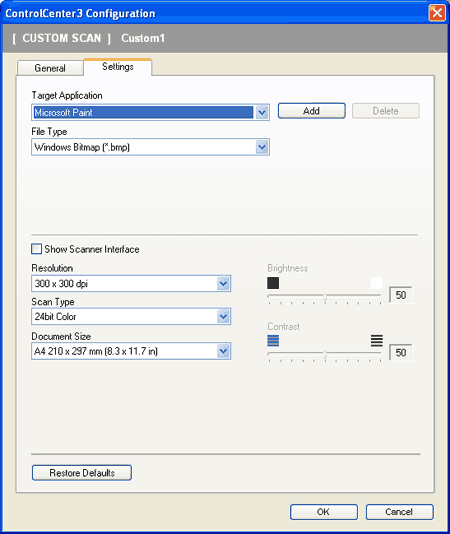Close the ControlCenter3 Configuration window
450x534 pixels.
(x=437, y=13)
